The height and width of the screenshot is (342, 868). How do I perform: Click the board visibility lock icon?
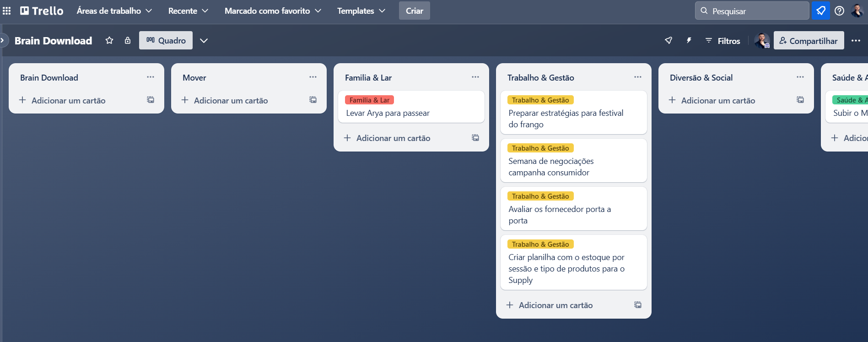(128, 41)
